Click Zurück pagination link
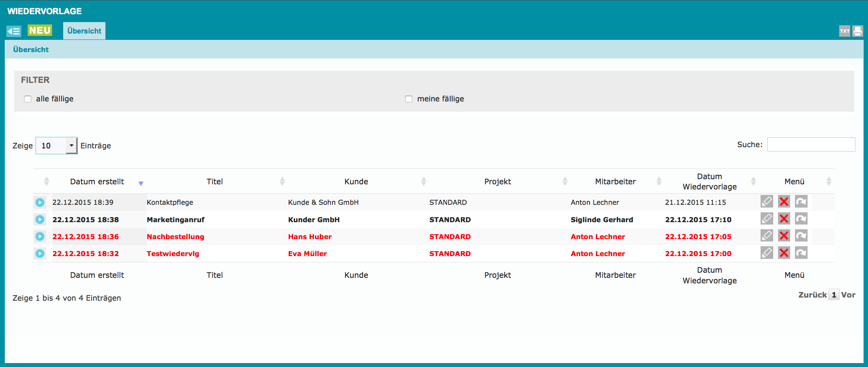 click(812, 295)
